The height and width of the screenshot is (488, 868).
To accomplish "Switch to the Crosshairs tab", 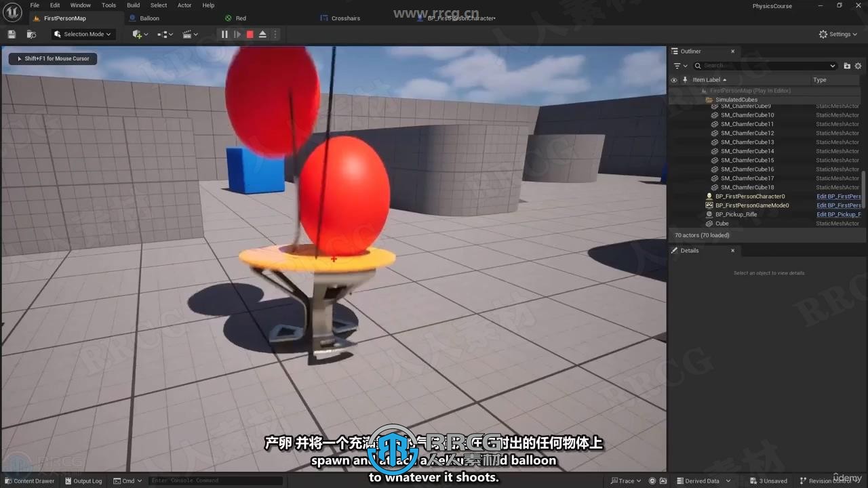I will (x=346, y=18).
